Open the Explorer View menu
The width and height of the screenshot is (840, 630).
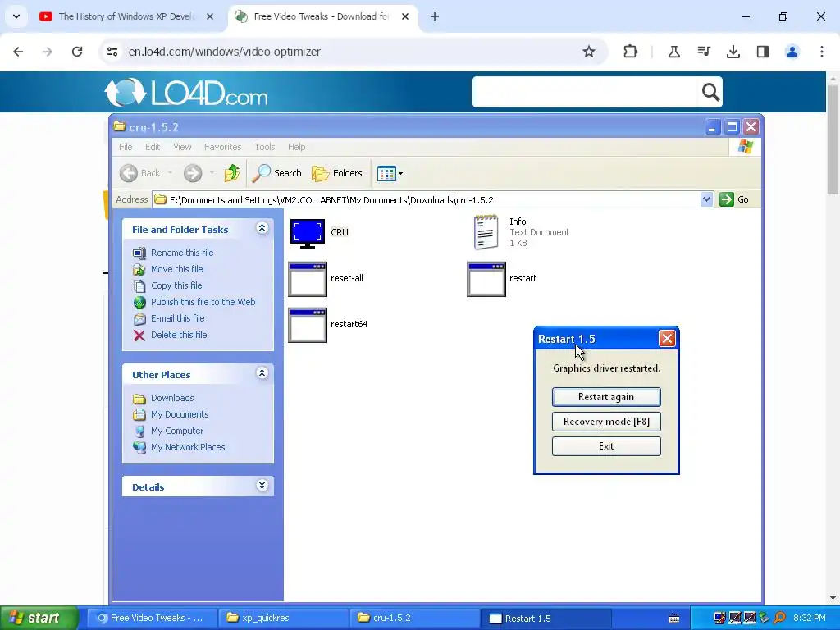[182, 147]
